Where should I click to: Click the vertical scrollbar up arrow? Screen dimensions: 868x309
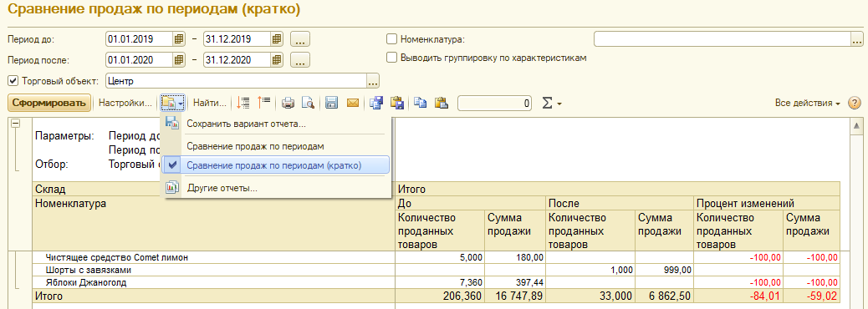coord(855,127)
